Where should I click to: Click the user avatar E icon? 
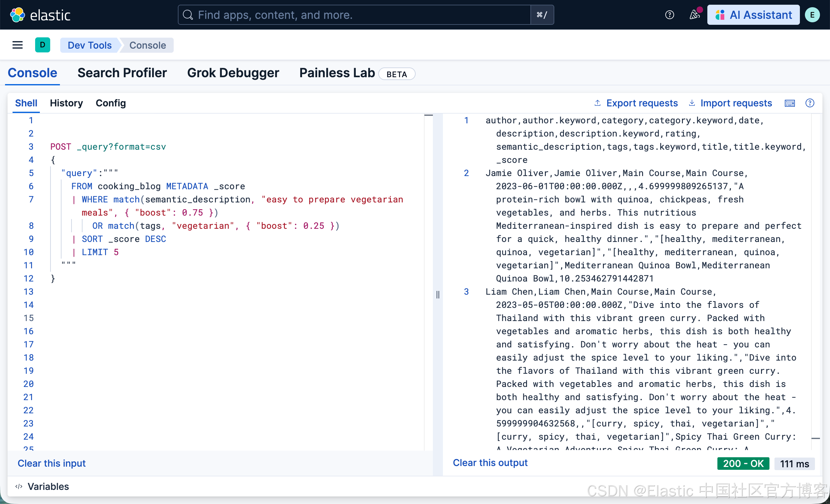point(812,15)
